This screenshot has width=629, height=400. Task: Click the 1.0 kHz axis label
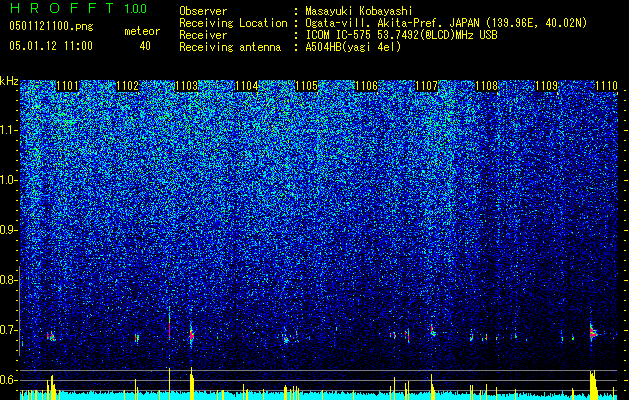click(9, 180)
